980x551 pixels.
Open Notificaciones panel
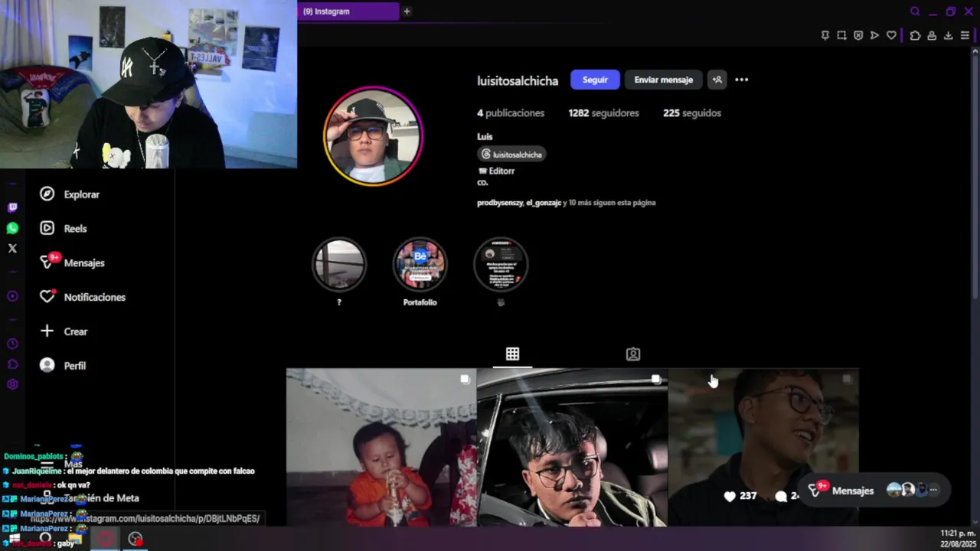[83, 297]
